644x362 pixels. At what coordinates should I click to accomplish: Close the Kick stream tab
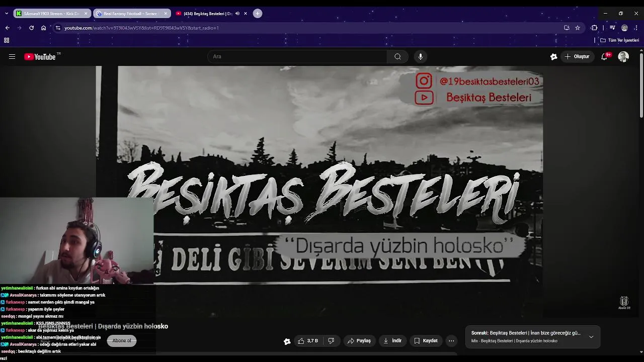tap(86, 14)
